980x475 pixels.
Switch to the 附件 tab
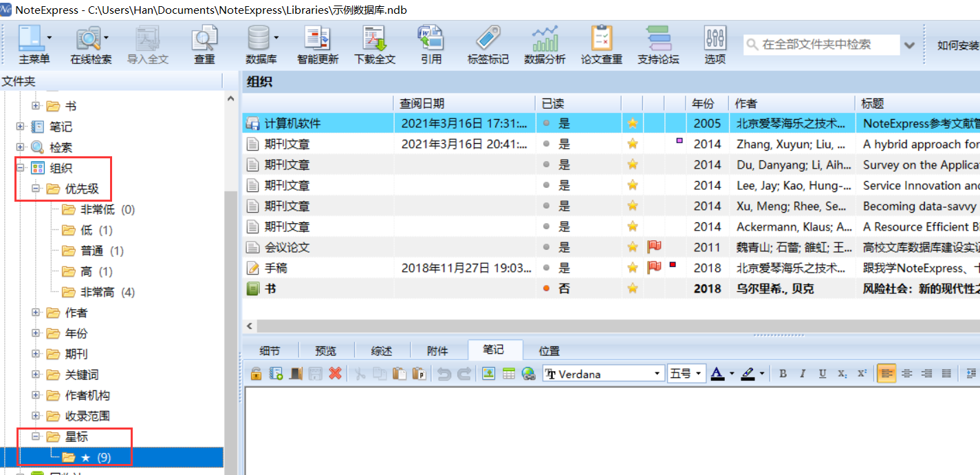point(437,351)
